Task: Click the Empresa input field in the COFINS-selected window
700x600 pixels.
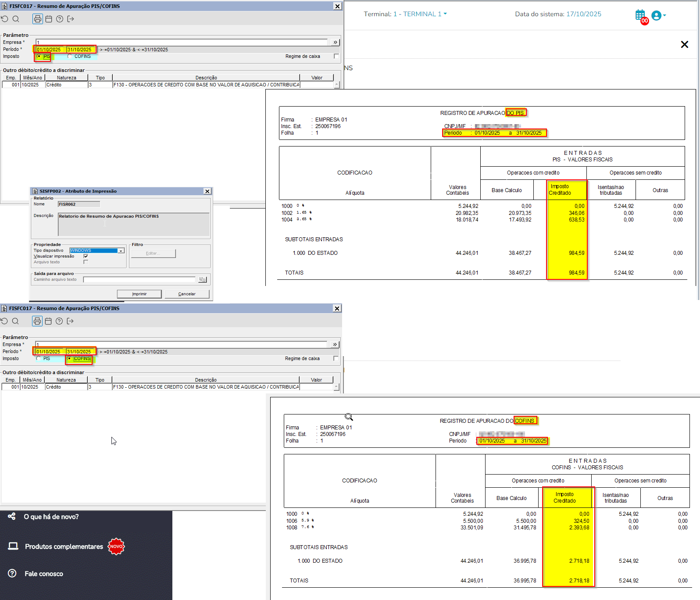Action: [181, 344]
